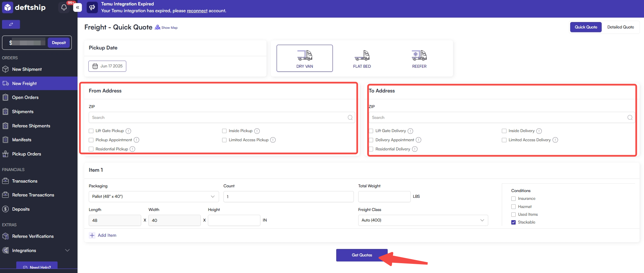Click the search icon in From Address ZIP
This screenshot has height=273, width=644.
(350, 118)
